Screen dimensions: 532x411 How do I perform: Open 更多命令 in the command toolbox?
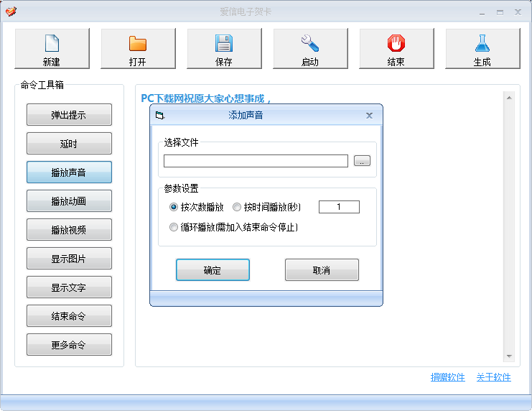(69, 345)
